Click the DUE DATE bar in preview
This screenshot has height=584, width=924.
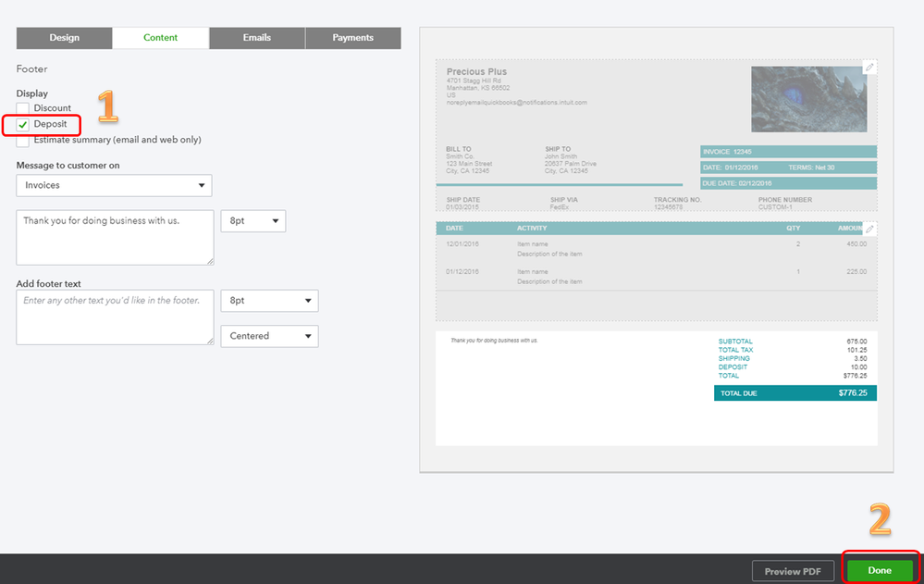(788, 183)
